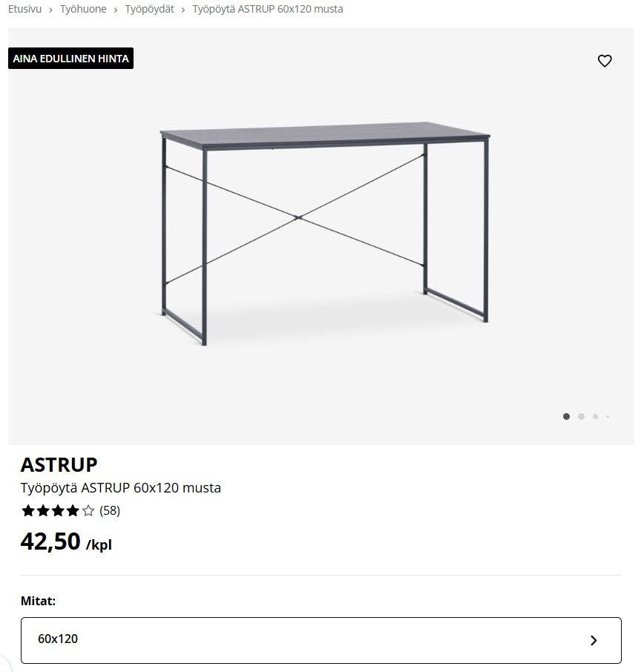Screen dimensions: 644x672
Task: Open the Mitat 60x120 size selector
Action: point(321,639)
